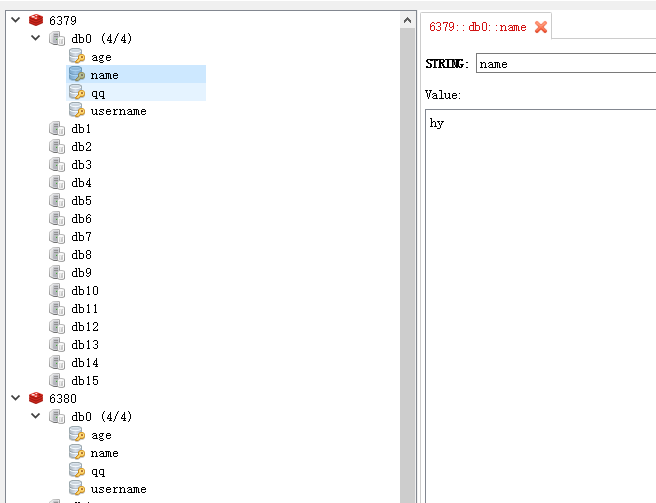Click the age key icon under 6379
656x503 pixels.
click(x=77, y=56)
